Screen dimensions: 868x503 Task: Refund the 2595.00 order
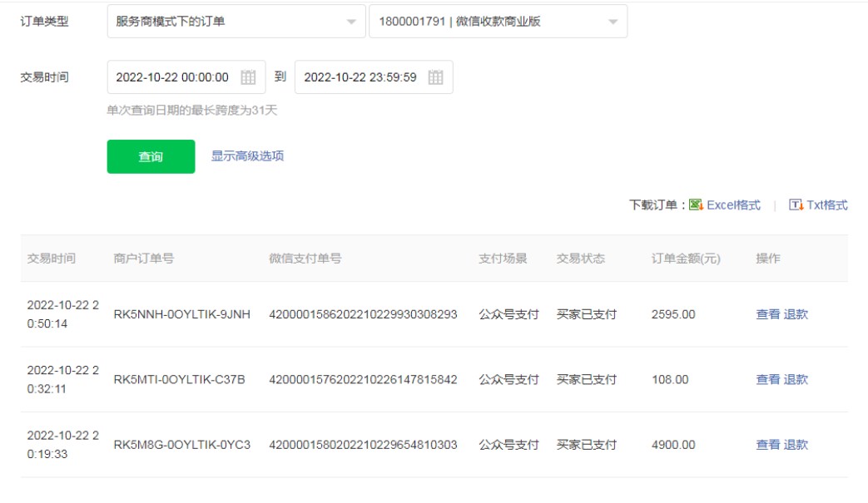[x=796, y=314]
